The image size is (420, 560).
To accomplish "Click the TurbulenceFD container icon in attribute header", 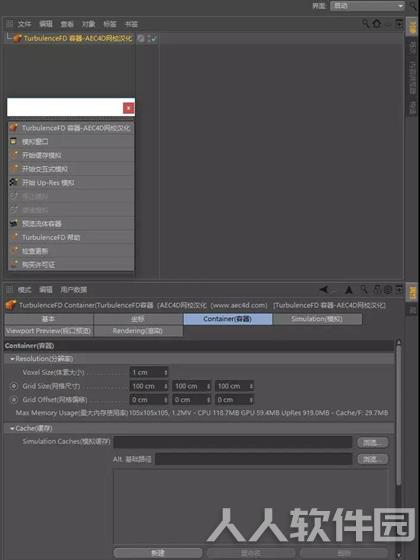I will point(11,305).
